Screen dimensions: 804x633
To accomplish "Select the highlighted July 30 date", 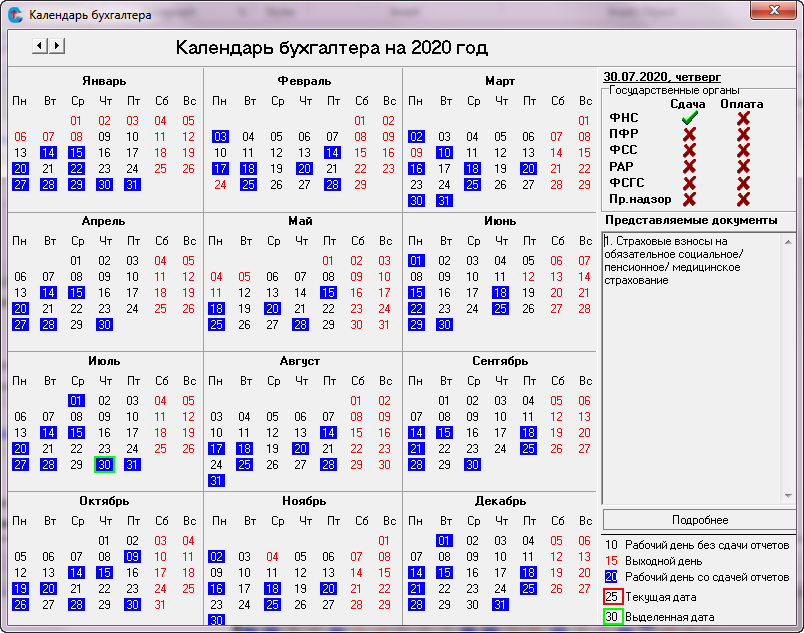I will point(104,464).
